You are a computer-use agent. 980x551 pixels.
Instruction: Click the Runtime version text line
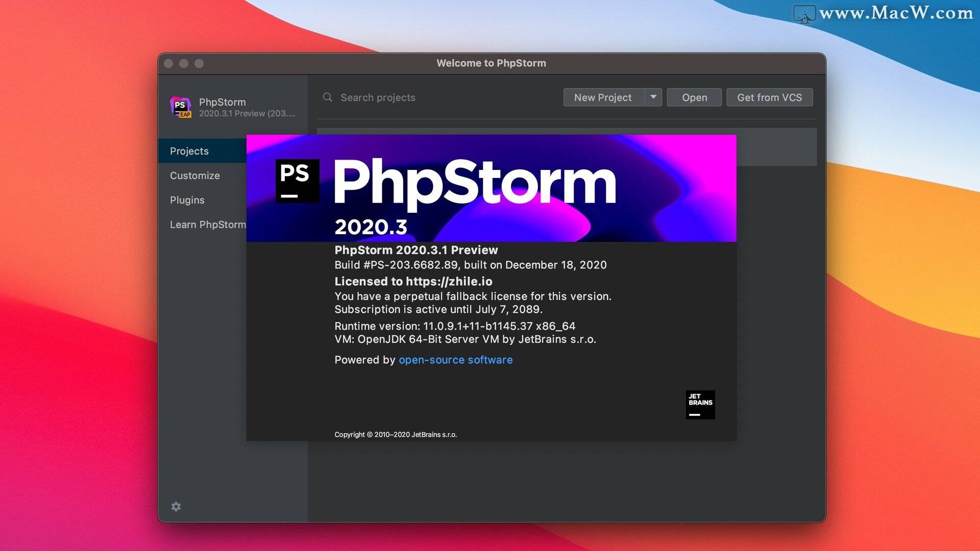click(455, 326)
